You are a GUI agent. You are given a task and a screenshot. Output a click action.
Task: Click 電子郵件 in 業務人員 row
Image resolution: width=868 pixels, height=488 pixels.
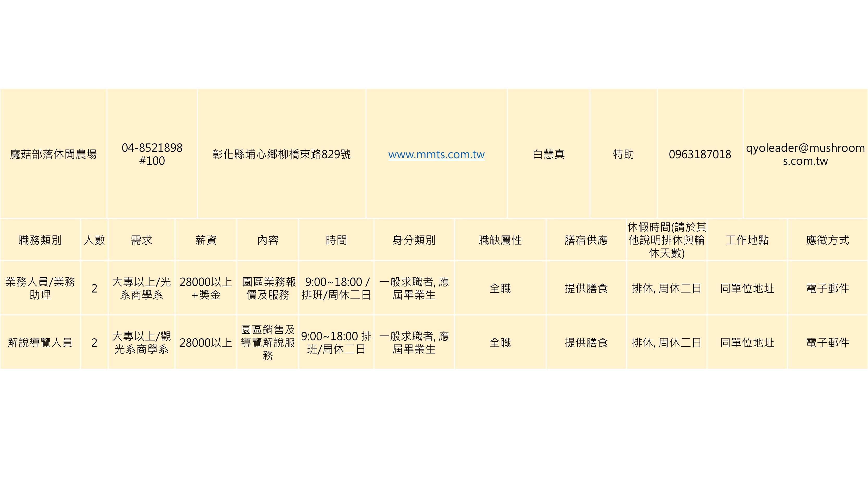pyautogui.click(x=828, y=288)
